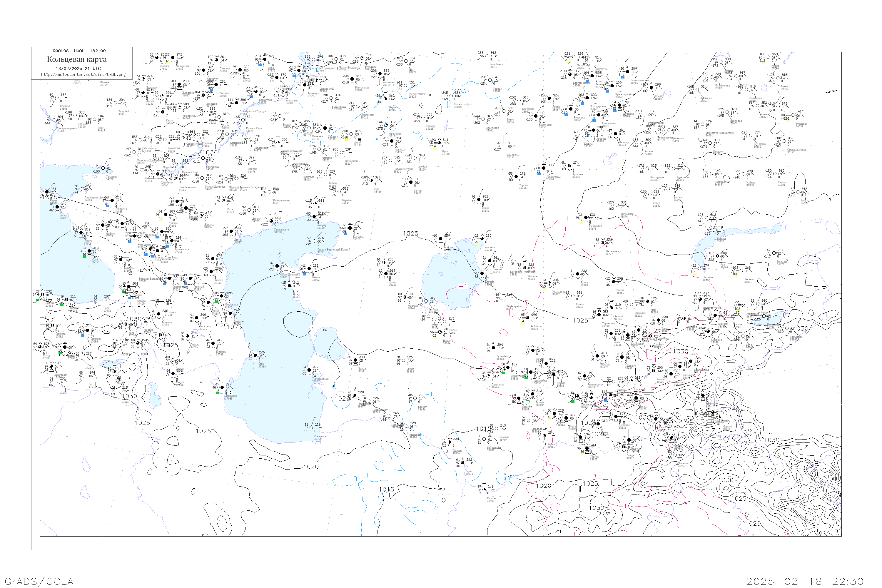Click the blue square at Кызан station
The width and height of the screenshot is (882, 588).
pyautogui.click(x=305, y=274)
